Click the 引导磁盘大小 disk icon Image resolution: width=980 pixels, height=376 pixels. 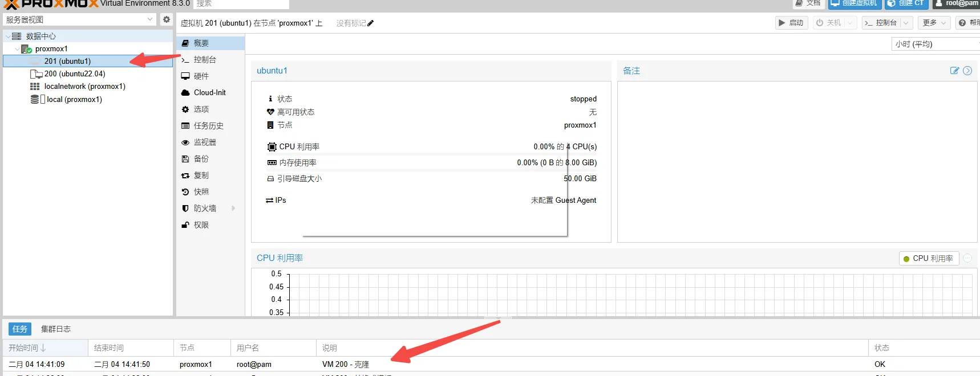[x=270, y=179]
